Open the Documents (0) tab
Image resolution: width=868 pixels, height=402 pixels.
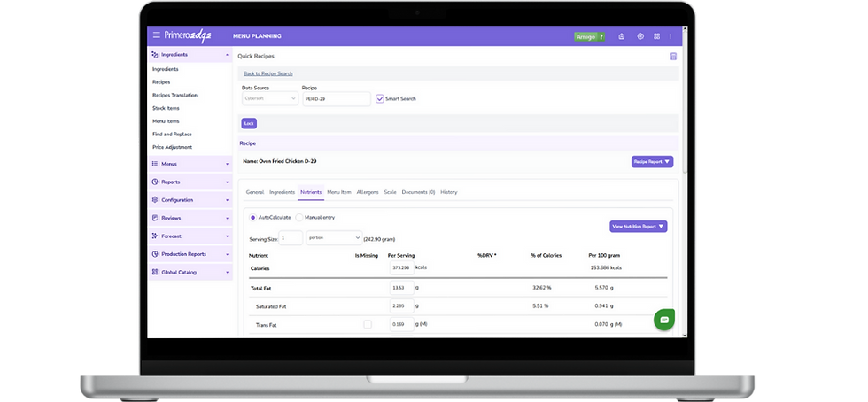(418, 192)
